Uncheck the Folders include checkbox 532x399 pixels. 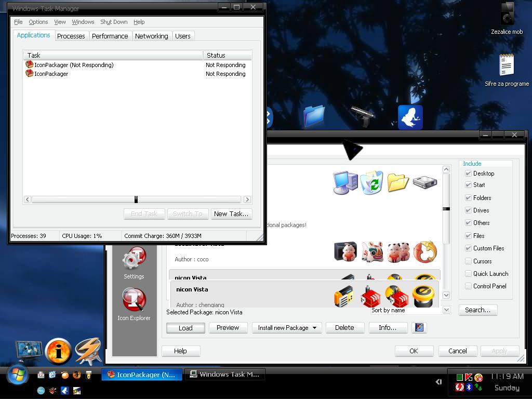point(468,198)
